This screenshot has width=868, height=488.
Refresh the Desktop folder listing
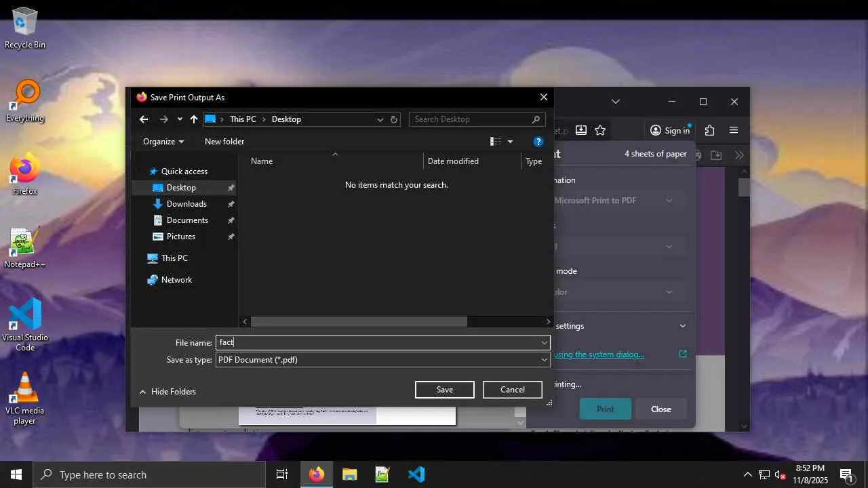click(x=394, y=119)
